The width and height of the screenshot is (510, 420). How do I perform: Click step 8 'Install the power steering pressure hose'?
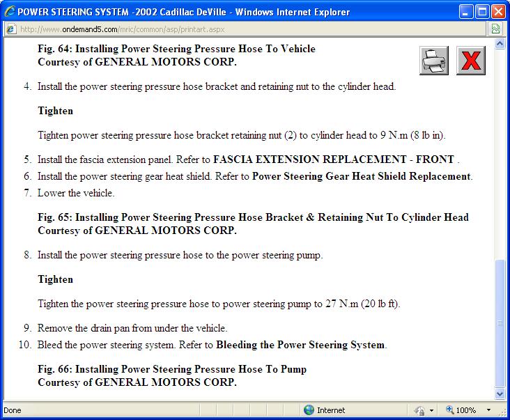tap(180, 255)
